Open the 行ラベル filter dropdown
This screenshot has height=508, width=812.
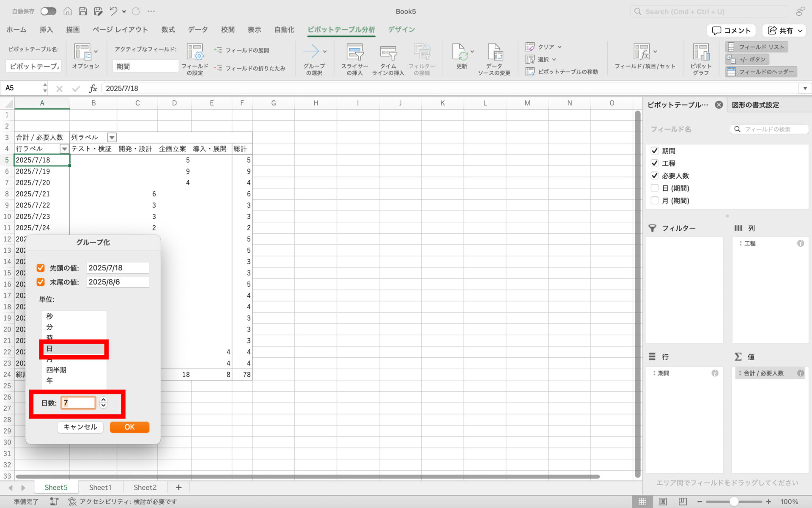pyautogui.click(x=64, y=149)
